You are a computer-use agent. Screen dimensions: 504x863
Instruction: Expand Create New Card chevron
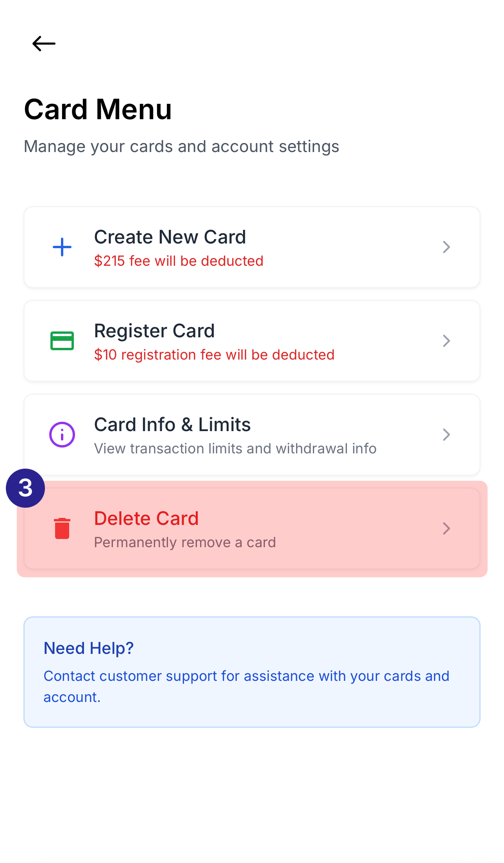click(x=446, y=247)
